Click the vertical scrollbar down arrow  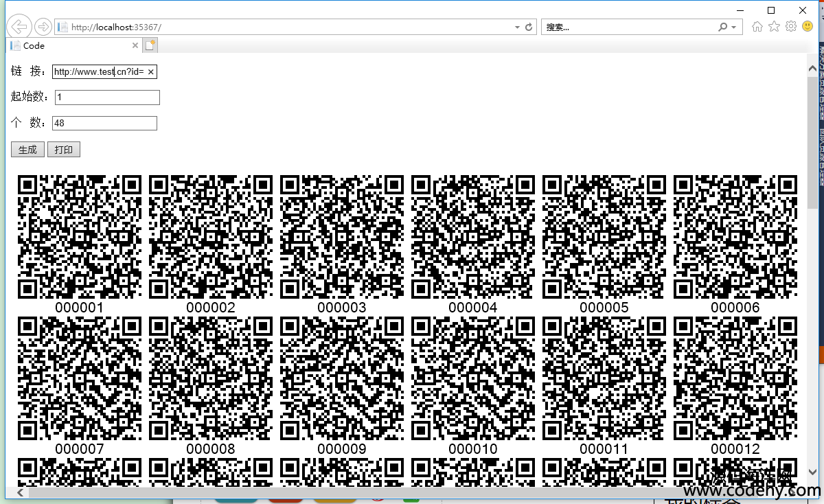(812, 472)
